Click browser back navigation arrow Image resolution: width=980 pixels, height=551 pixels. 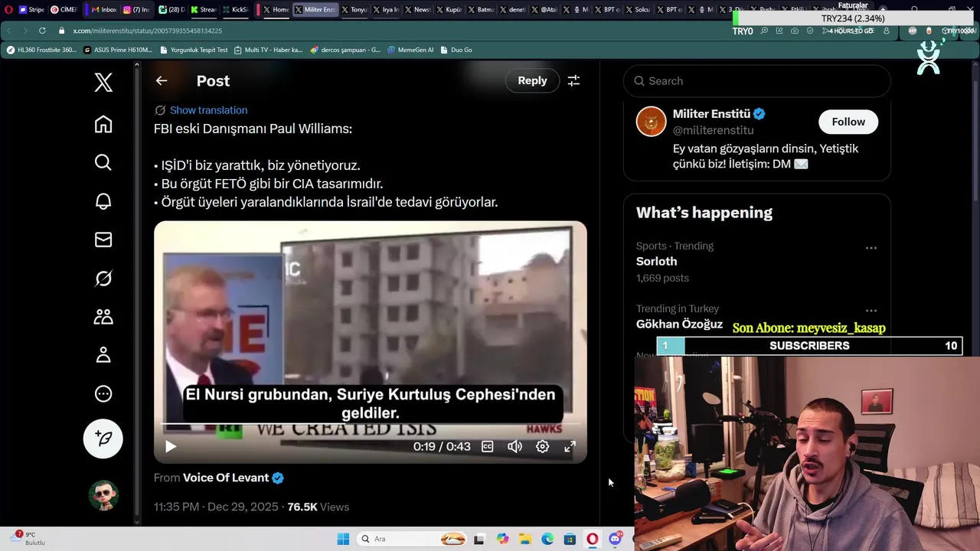(x=8, y=31)
